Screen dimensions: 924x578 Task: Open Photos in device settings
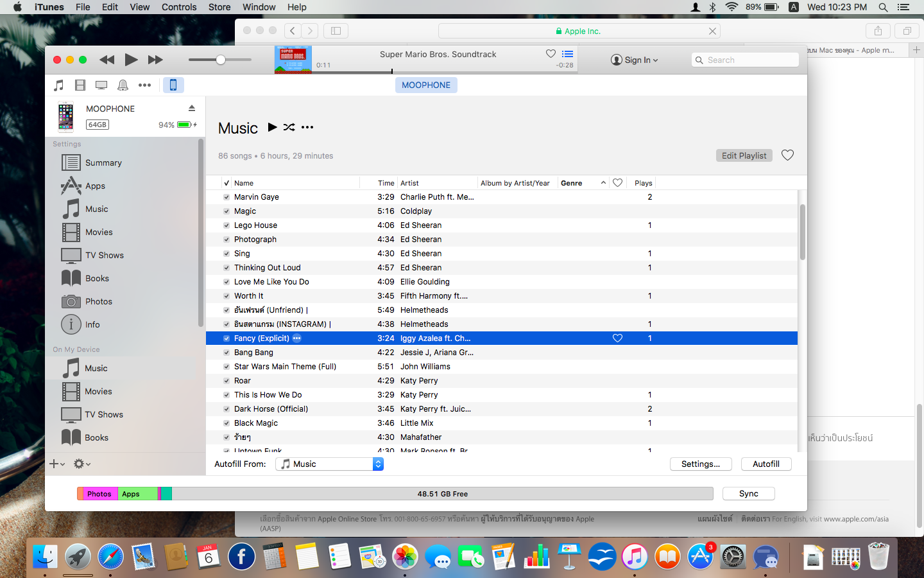tap(99, 301)
